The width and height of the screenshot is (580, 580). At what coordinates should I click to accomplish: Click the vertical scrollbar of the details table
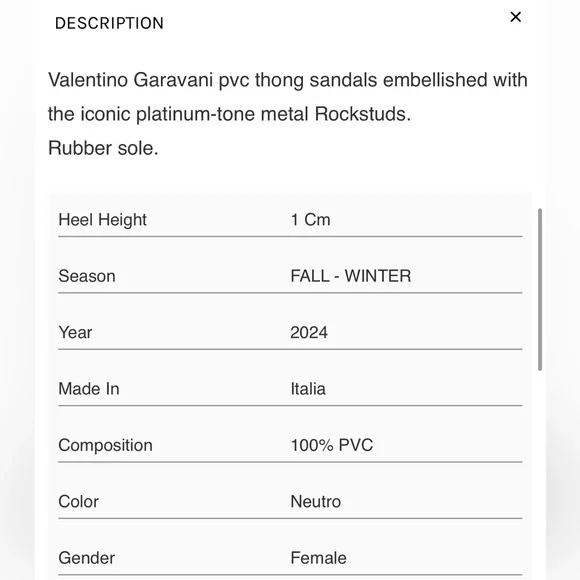[540, 289]
